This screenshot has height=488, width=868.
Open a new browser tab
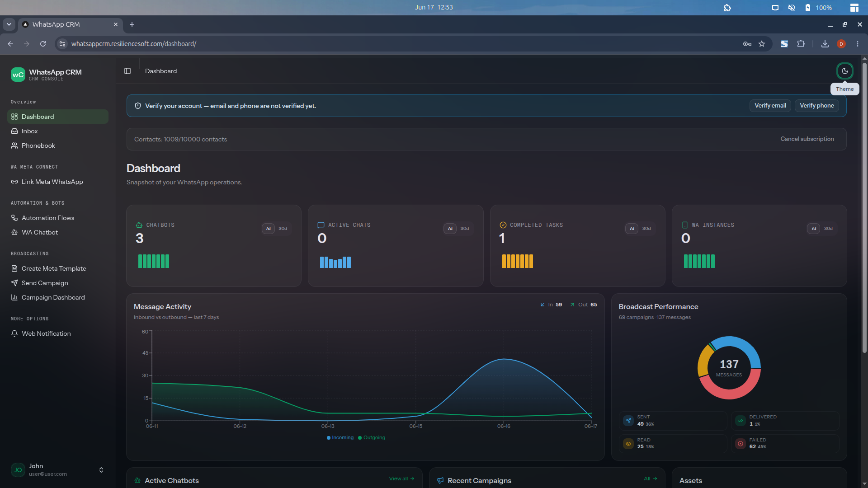pyautogui.click(x=132, y=24)
